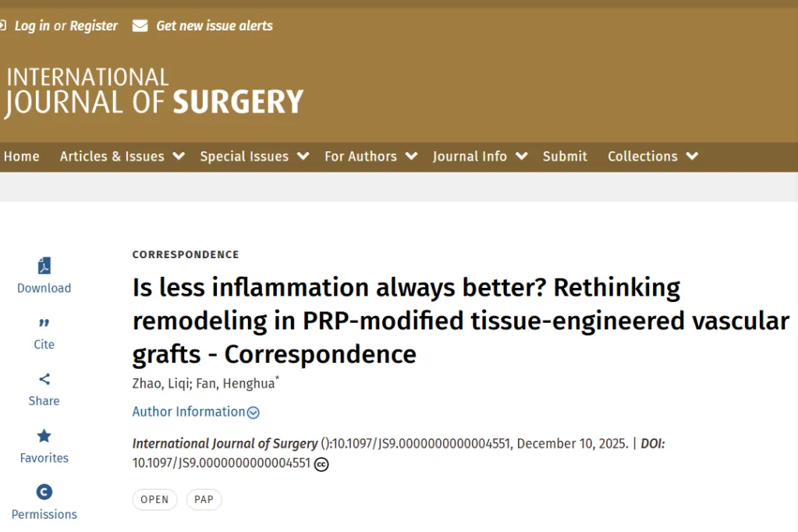Viewport: 798px width, 532px height.
Task: Click the Log in link
Action: click(32, 26)
